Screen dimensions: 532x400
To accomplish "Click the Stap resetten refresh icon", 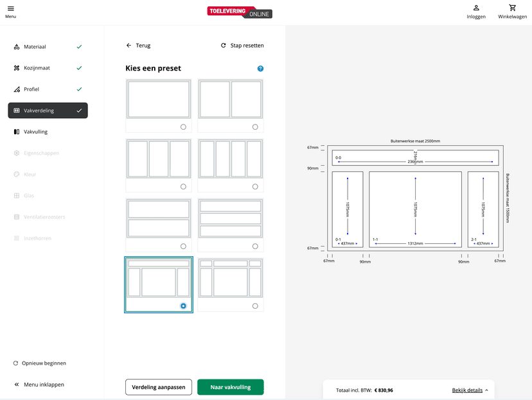I will click(x=224, y=46).
